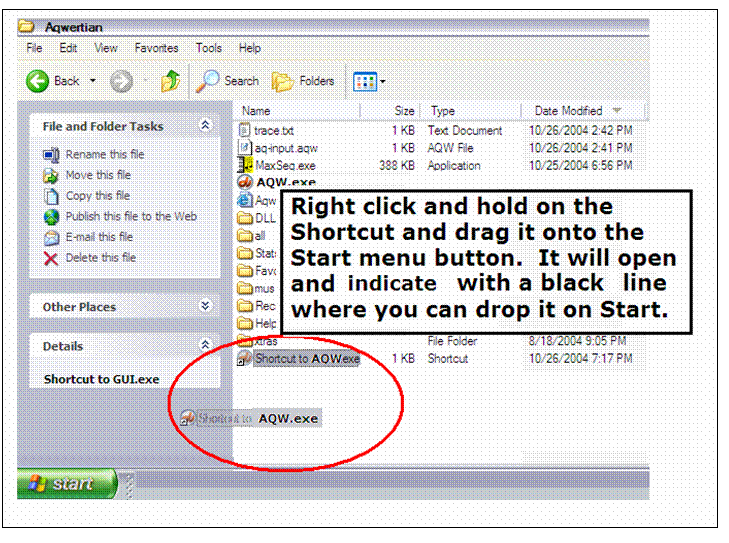
Task: Click the Publish this file globe icon
Action: pos(51,217)
